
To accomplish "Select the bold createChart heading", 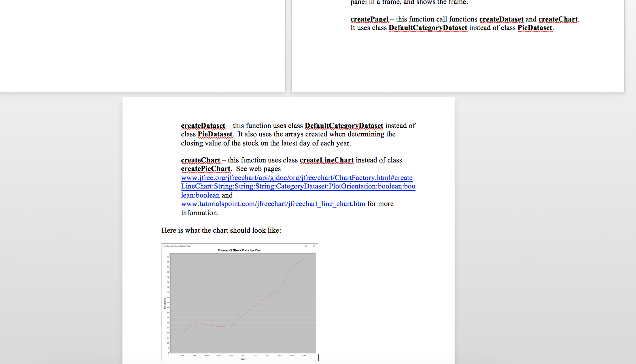I will [x=200, y=160].
